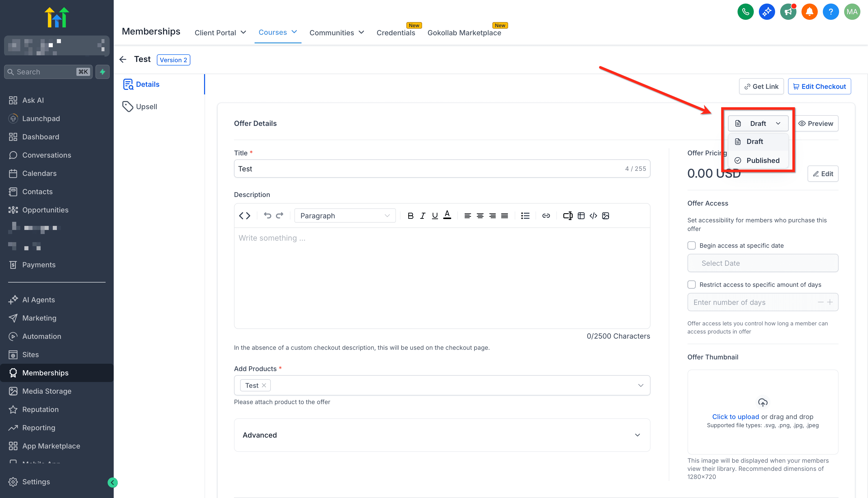Open the Communities menu
The width and height of the screenshot is (868, 498).
337,32
